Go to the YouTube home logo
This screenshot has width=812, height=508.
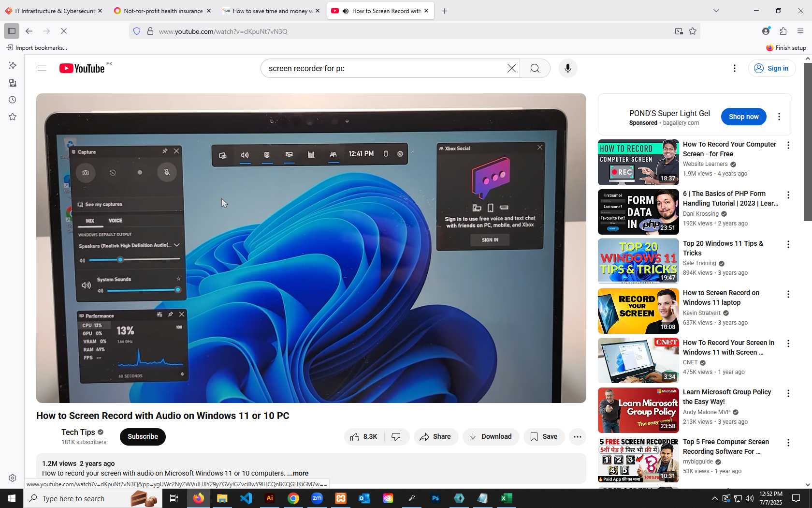point(82,68)
